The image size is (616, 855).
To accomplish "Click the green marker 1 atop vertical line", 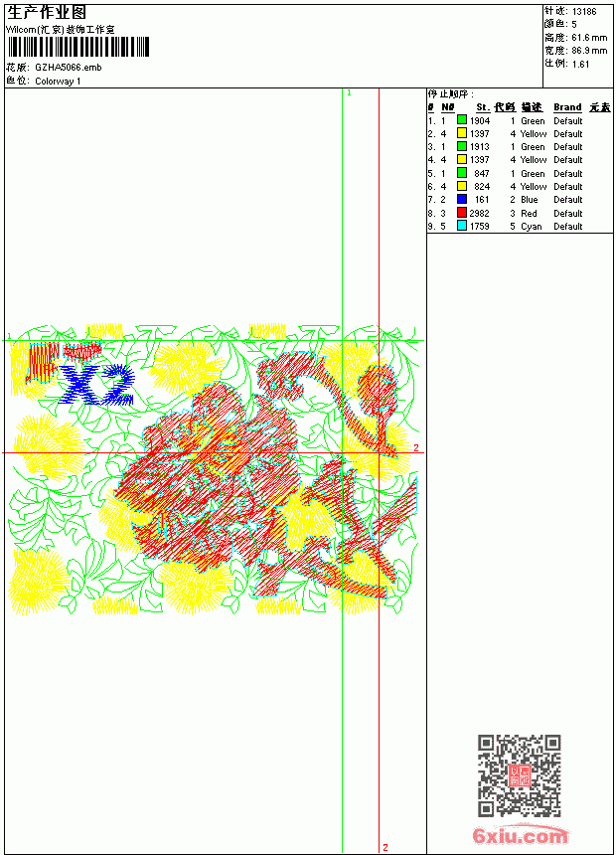I will (349, 93).
